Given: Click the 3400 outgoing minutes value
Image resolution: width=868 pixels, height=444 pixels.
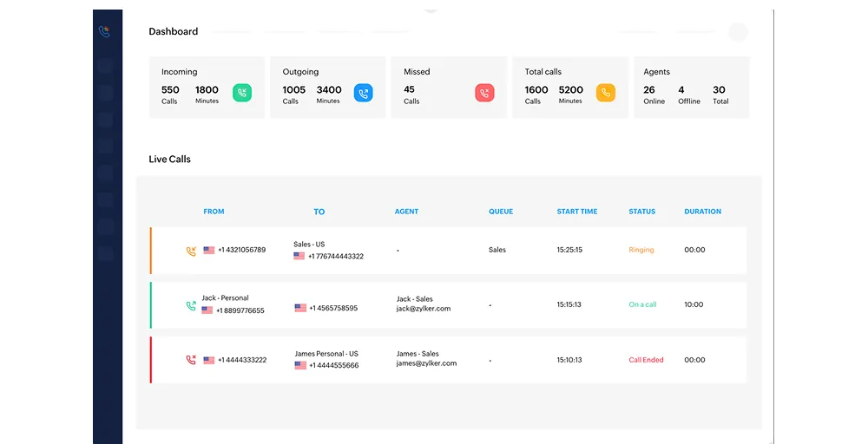Looking at the screenshot, I should 329,89.
